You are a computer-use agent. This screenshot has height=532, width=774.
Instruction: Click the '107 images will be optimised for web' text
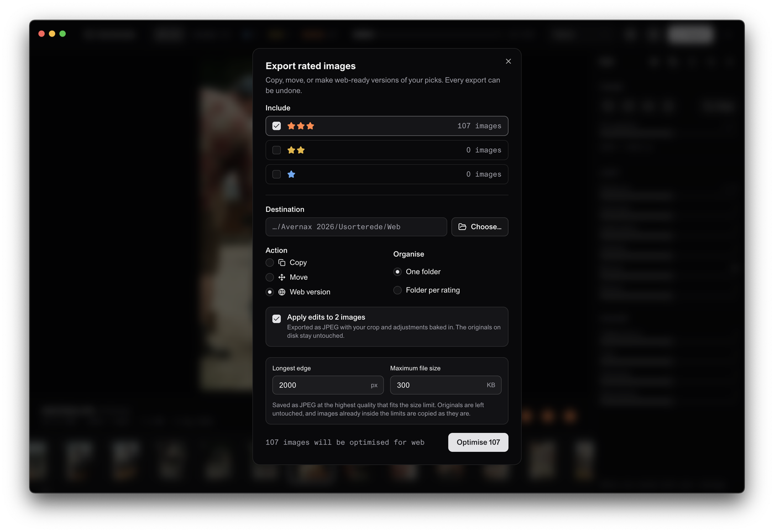pos(345,442)
